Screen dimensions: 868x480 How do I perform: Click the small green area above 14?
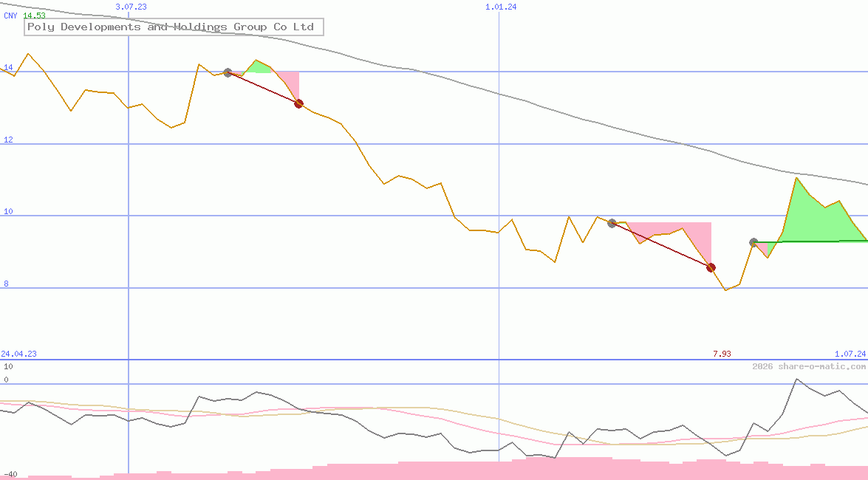pyautogui.click(x=258, y=67)
